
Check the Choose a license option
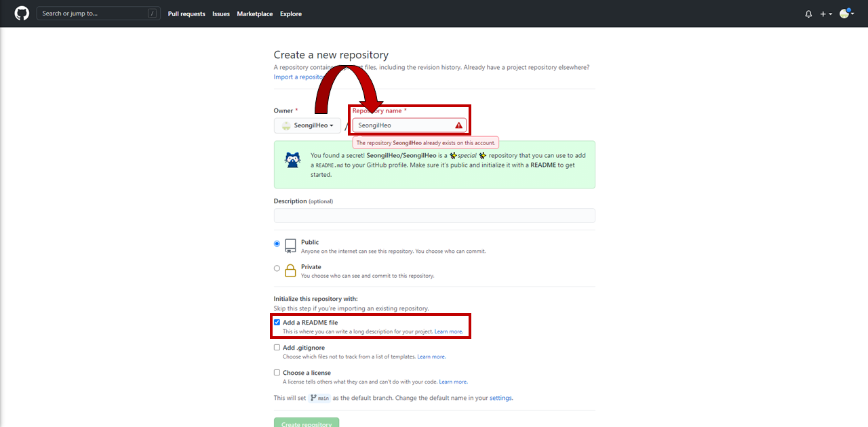pyautogui.click(x=277, y=372)
